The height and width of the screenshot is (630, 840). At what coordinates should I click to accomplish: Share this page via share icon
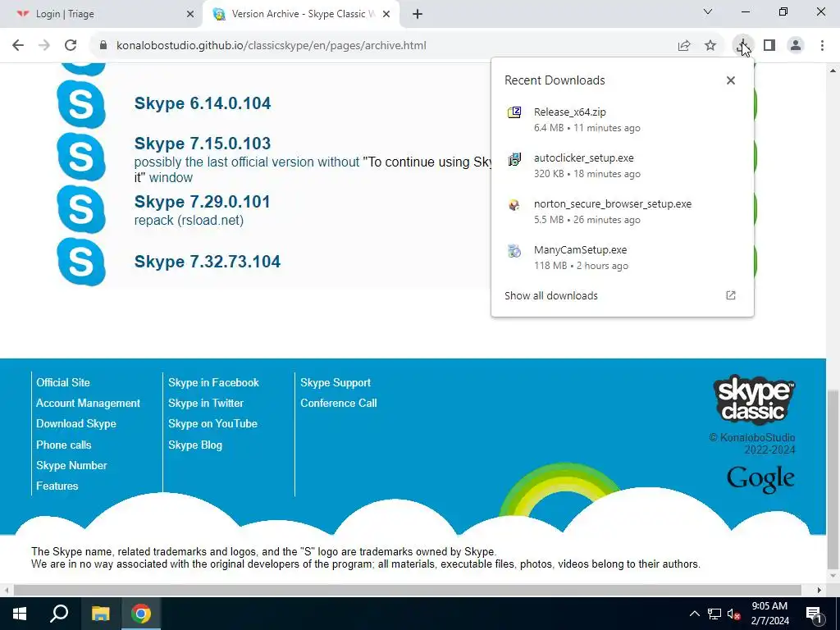click(x=684, y=46)
